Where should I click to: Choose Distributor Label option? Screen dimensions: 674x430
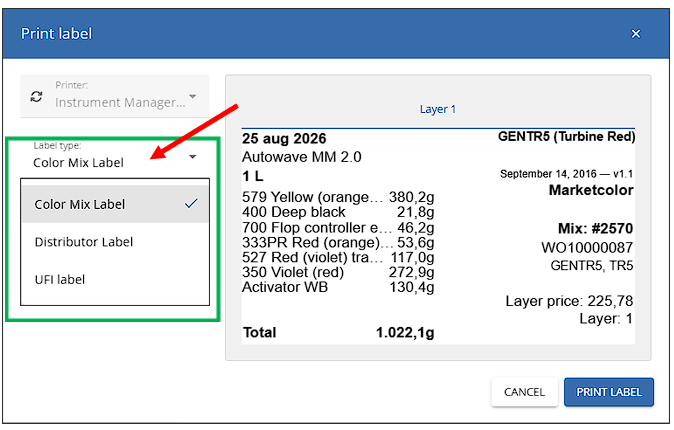coord(115,242)
